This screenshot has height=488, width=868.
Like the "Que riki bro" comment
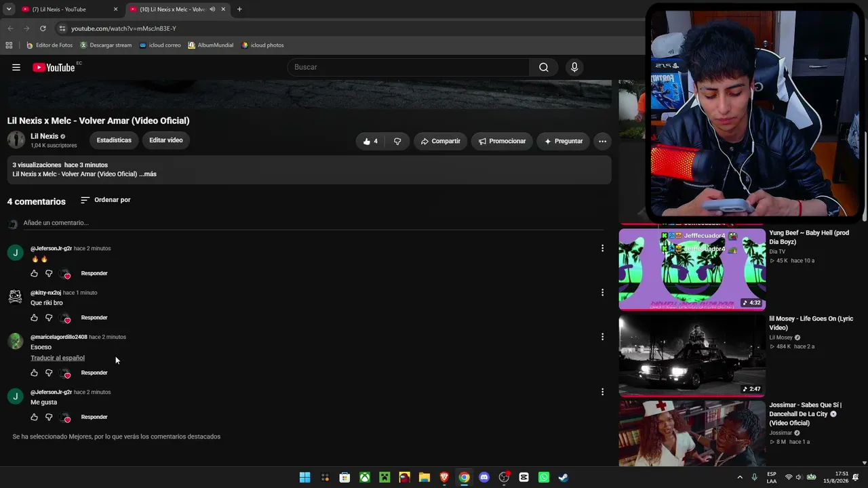pos(35,317)
